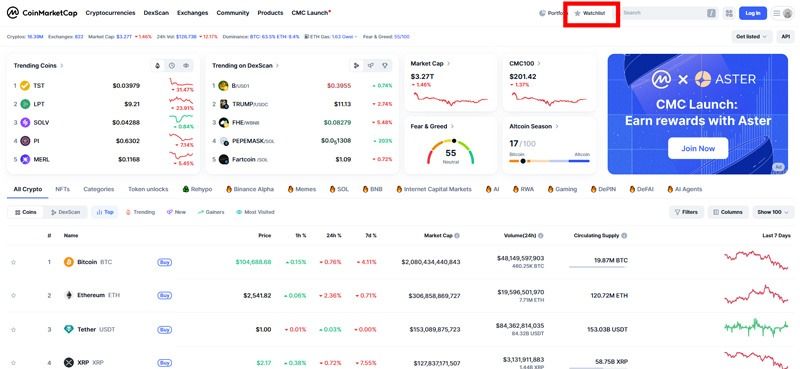The width and height of the screenshot is (800, 369).
Task: Expand the Altcoin Season card chevron
Action: click(x=557, y=126)
